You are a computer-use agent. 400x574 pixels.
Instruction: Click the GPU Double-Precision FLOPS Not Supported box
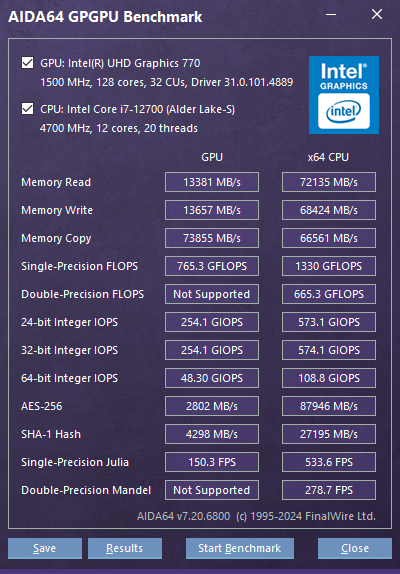(x=212, y=294)
